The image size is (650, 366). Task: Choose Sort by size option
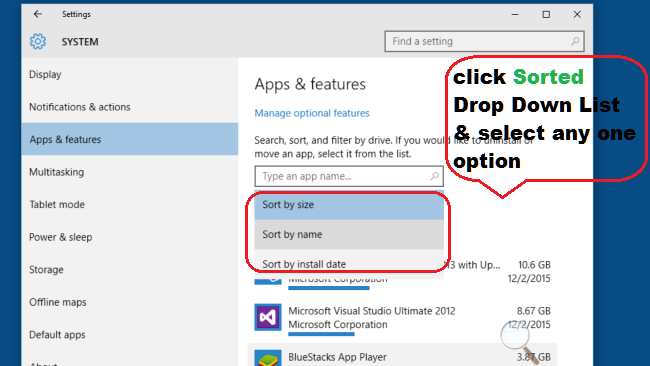click(x=349, y=205)
